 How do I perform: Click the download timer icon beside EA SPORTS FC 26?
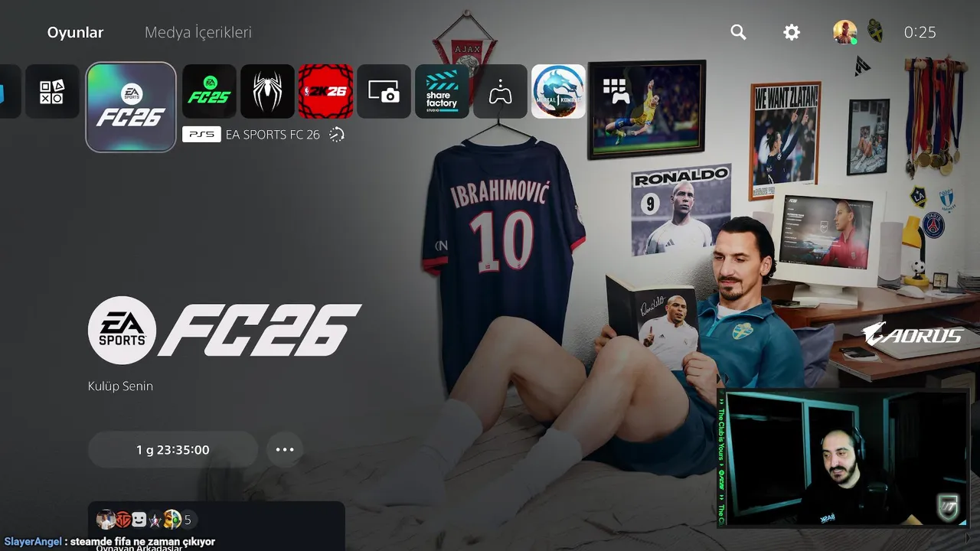pyautogui.click(x=337, y=135)
